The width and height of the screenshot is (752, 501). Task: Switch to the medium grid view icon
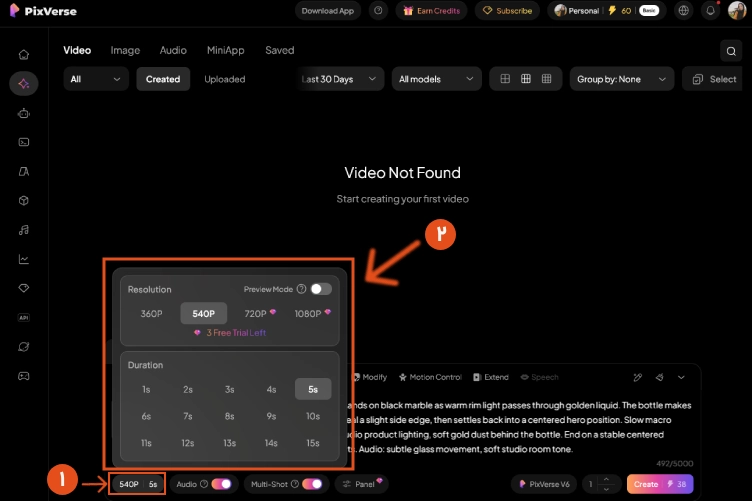526,79
